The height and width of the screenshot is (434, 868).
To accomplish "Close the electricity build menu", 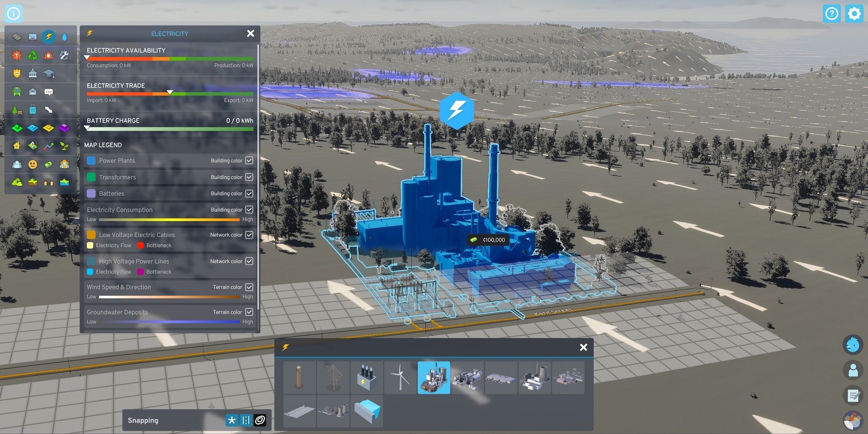I will point(584,347).
